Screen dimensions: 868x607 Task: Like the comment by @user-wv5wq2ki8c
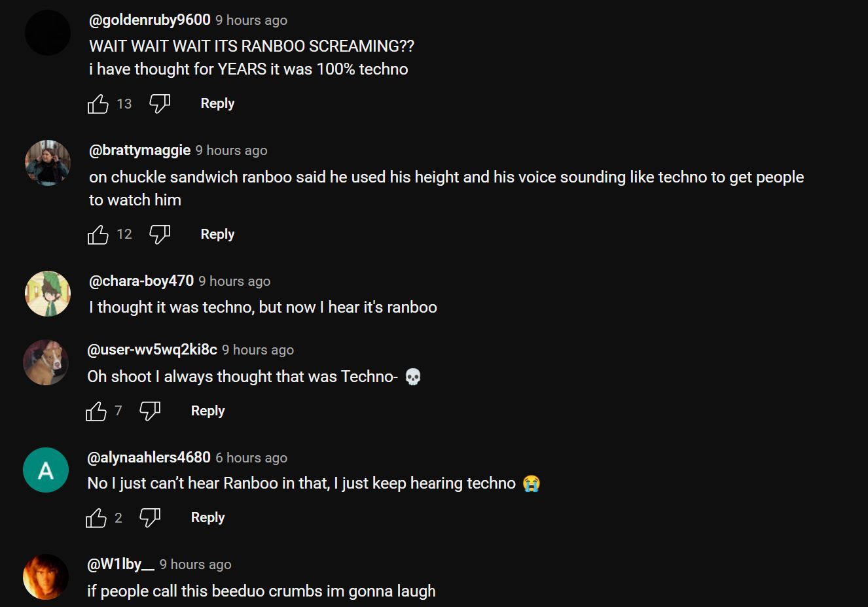point(96,411)
